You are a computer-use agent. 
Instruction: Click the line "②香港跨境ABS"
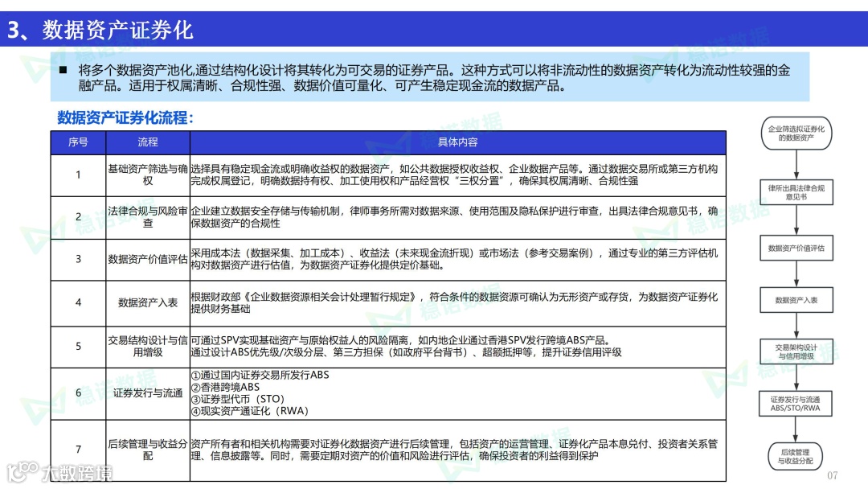tap(225, 387)
